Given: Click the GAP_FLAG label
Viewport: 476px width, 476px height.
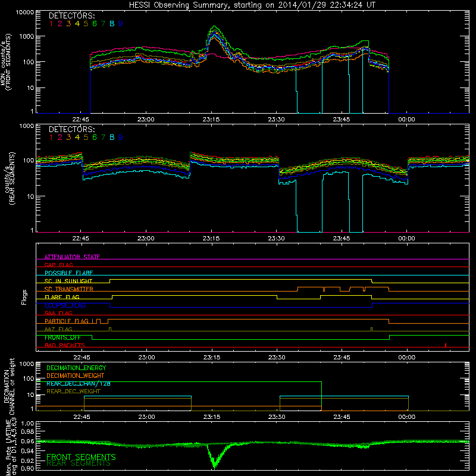Looking at the screenshot, I should pyautogui.click(x=58, y=265).
